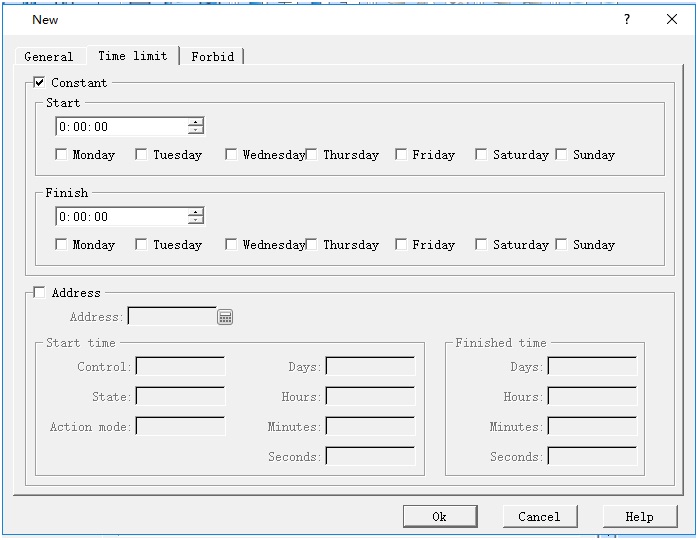Decrease Start time with down arrow
The width and height of the screenshot is (698, 540).
click(195, 131)
